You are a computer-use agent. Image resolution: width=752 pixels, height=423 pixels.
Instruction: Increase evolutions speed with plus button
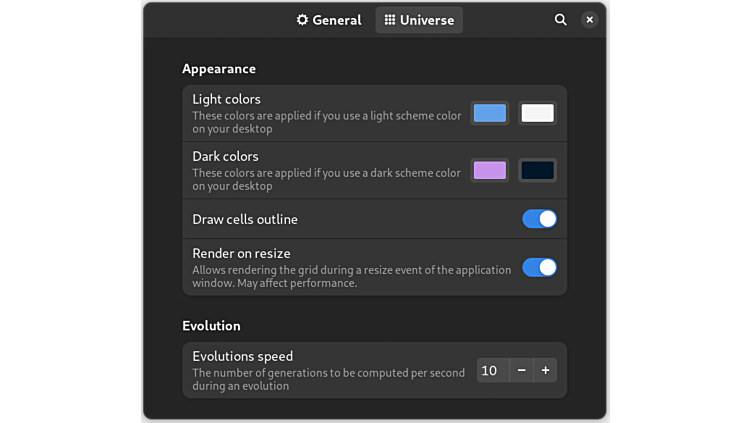(545, 370)
